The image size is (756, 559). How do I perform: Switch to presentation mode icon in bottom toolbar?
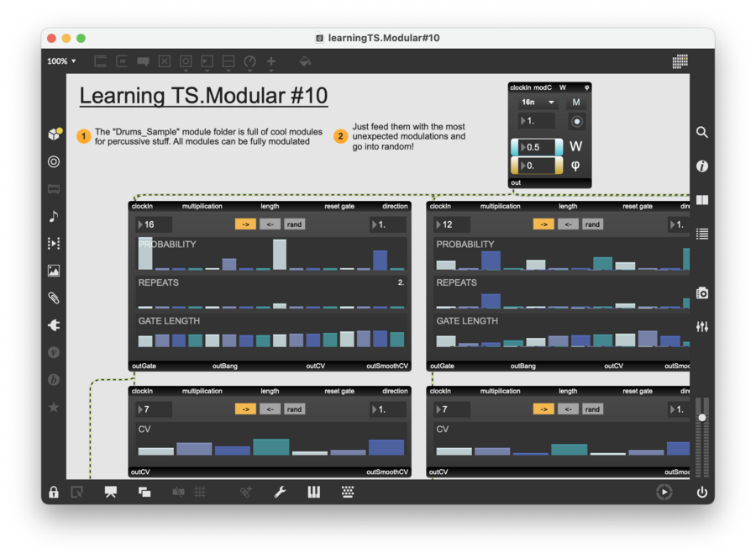[x=110, y=492]
